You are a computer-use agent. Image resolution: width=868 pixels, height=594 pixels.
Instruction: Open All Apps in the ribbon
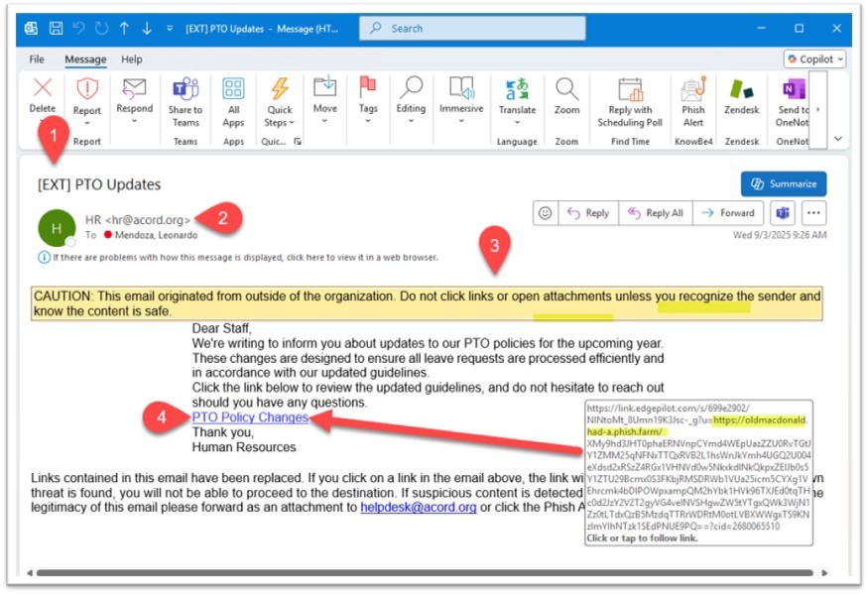[233, 90]
